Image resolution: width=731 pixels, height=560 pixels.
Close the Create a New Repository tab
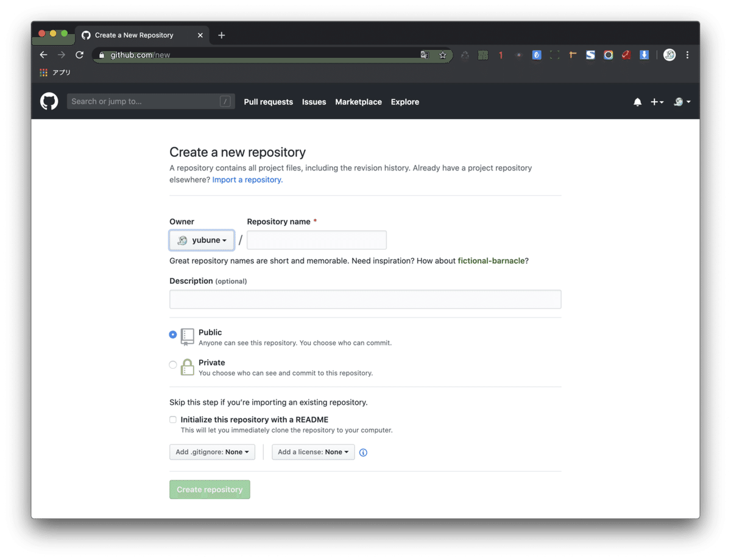(x=200, y=35)
